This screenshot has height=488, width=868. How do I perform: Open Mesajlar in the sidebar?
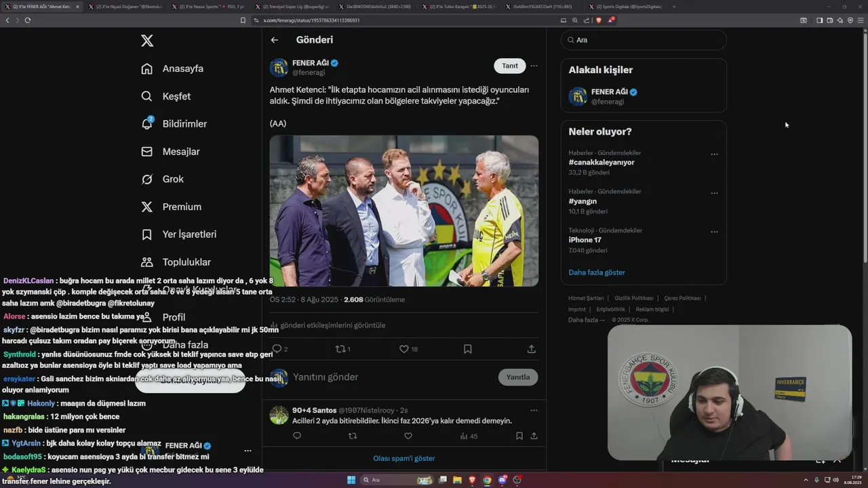(170, 152)
